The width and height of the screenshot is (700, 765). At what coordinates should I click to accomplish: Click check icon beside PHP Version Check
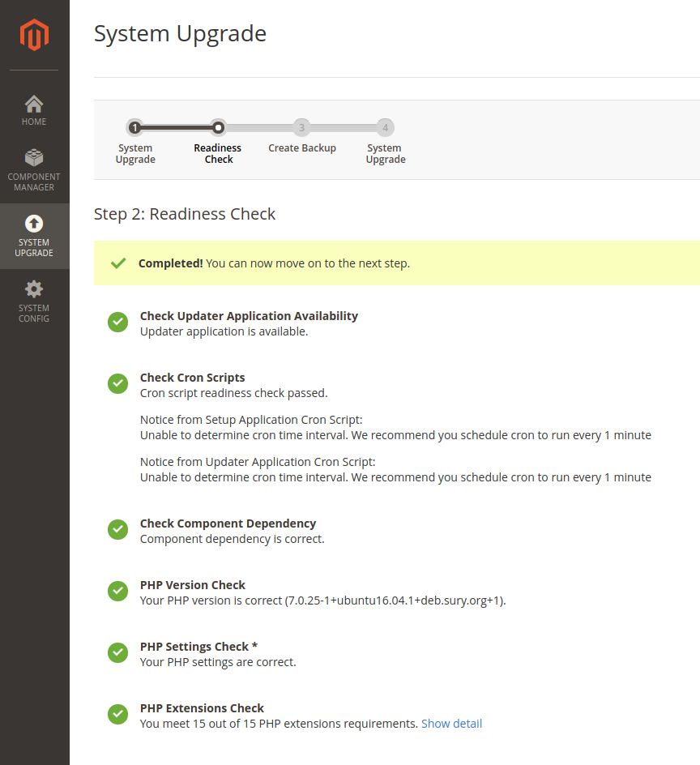118,591
